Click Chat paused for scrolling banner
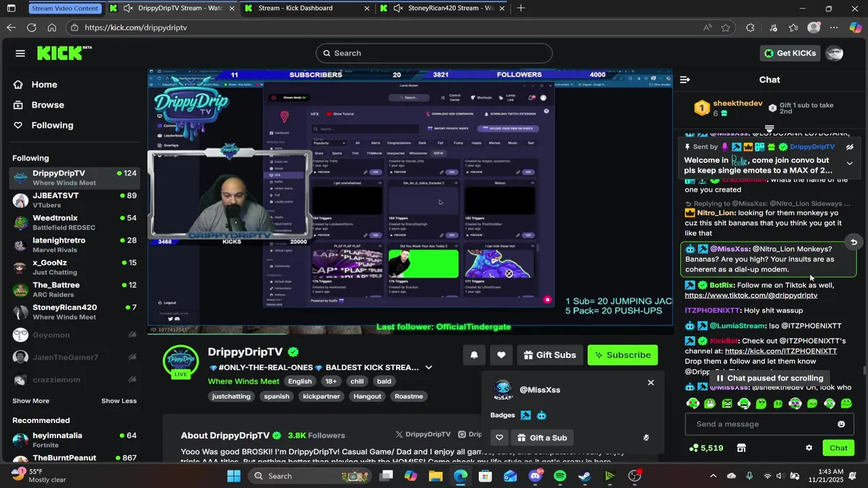 pyautogui.click(x=769, y=378)
